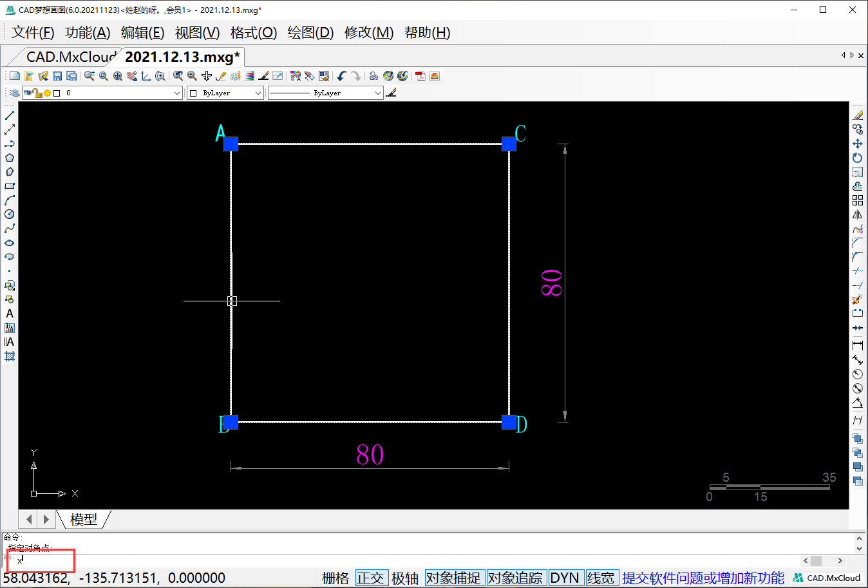Switch to the 2021.12.13.mxg tab
The width and height of the screenshot is (868, 588).
point(182,57)
